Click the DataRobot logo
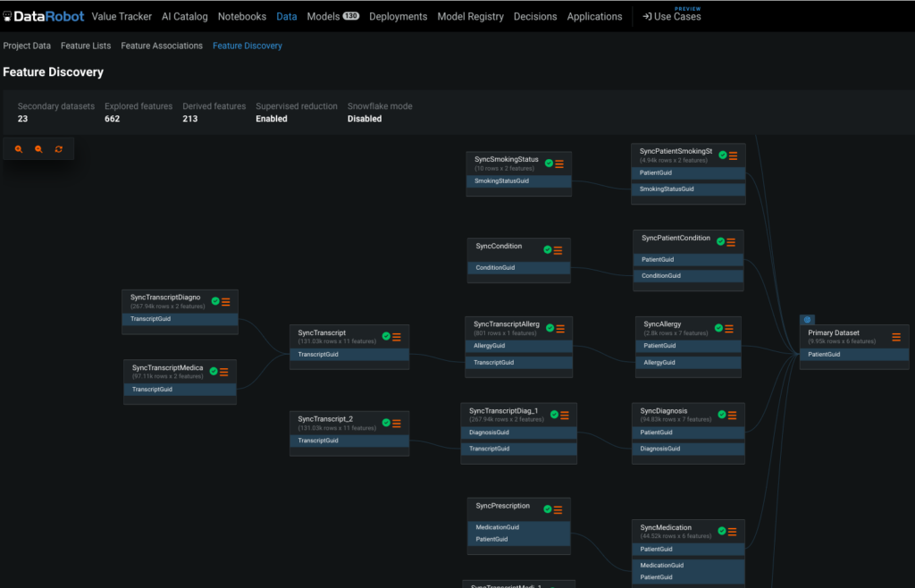 pyautogui.click(x=50, y=16)
